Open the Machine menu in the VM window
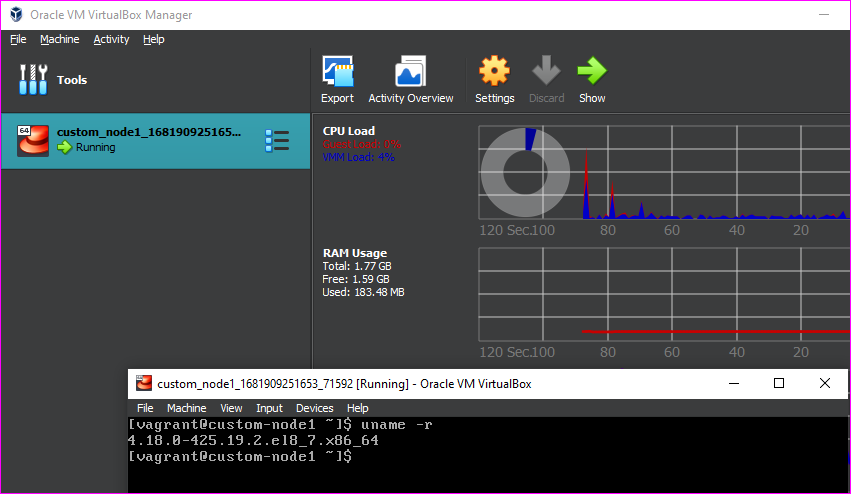Viewport: 851px width, 494px height. (186, 408)
